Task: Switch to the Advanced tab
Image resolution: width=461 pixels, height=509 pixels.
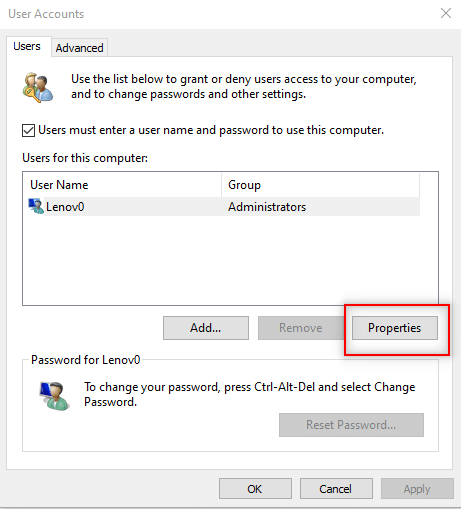Action: coord(79,48)
